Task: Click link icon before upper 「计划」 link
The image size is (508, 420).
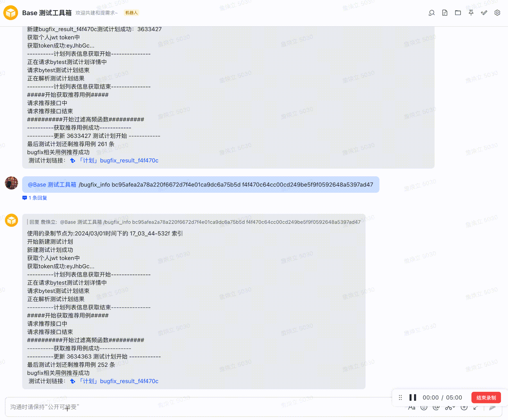Action: (x=73, y=161)
